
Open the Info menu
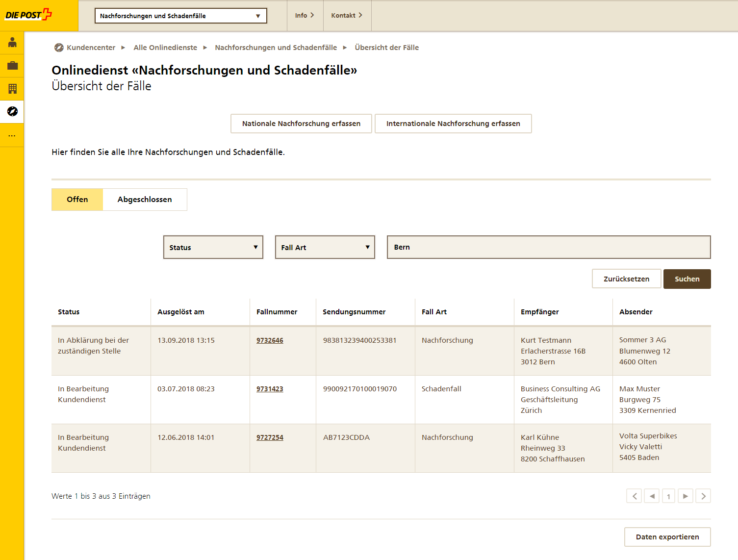(x=305, y=16)
